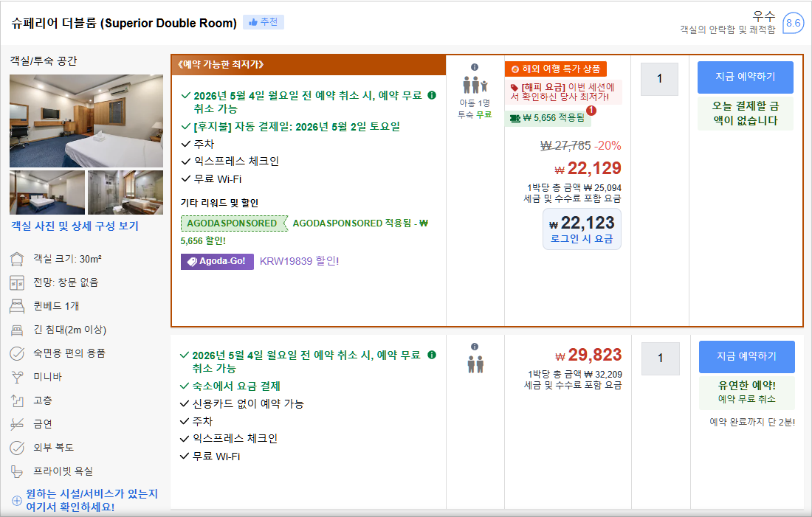Click 아동 1명 투숙 무료 text
The height and width of the screenshot is (517, 812).
(x=475, y=109)
